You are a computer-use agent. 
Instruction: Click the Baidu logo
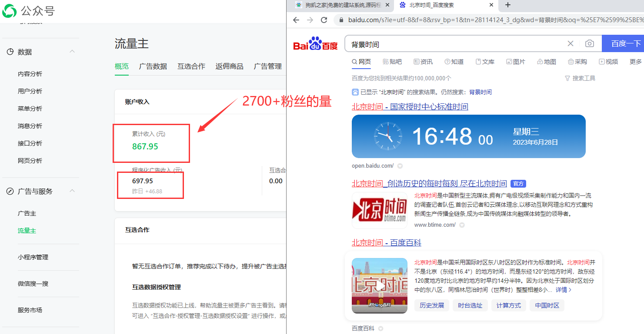[x=315, y=44]
